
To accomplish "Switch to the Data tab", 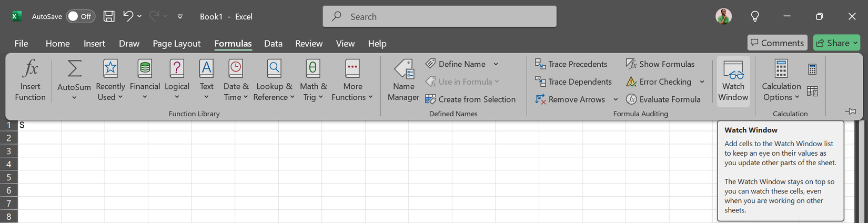I will (273, 43).
